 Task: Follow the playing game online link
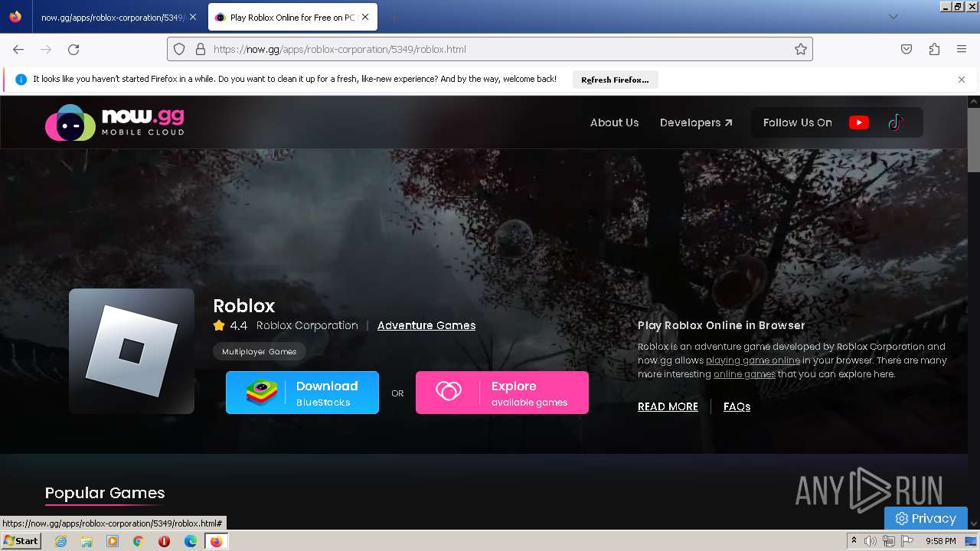753,360
